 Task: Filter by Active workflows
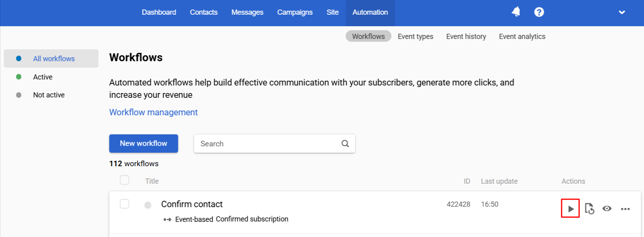[43, 77]
